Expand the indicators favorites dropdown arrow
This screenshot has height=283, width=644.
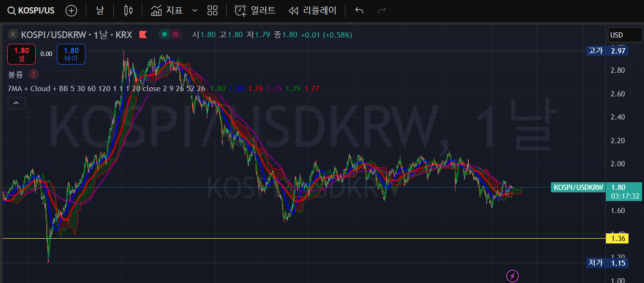coord(195,11)
